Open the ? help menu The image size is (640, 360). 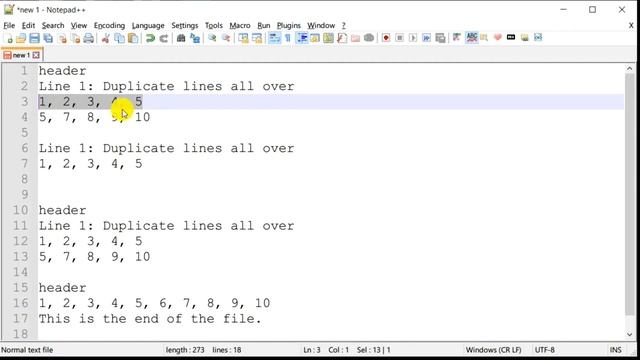coord(344,25)
